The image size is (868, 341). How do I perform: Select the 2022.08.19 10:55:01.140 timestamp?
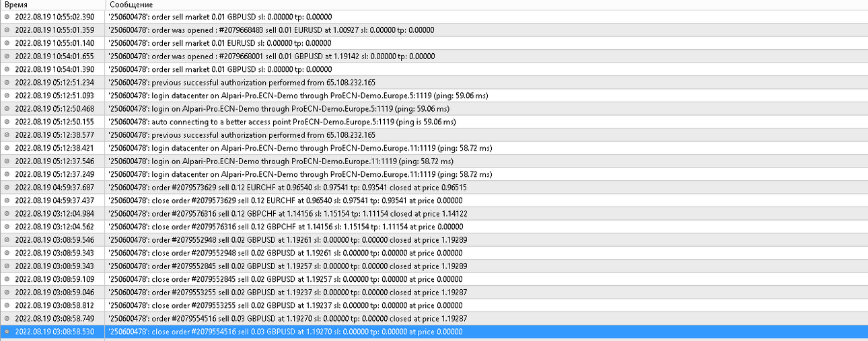tap(55, 43)
